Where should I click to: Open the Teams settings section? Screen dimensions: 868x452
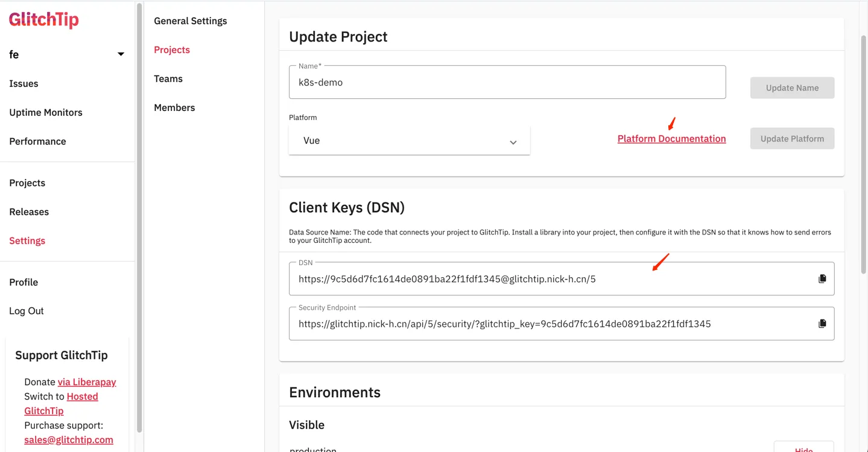[x=168, y=78]
